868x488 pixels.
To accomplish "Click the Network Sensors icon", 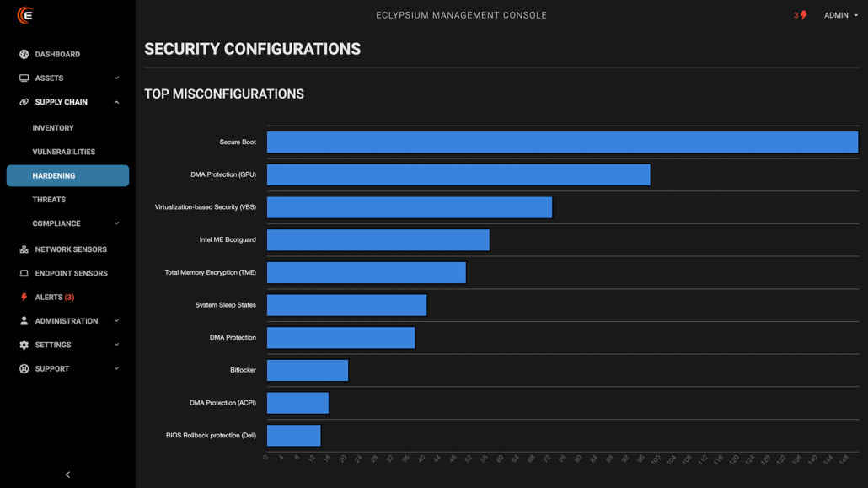I will point(24,249).
